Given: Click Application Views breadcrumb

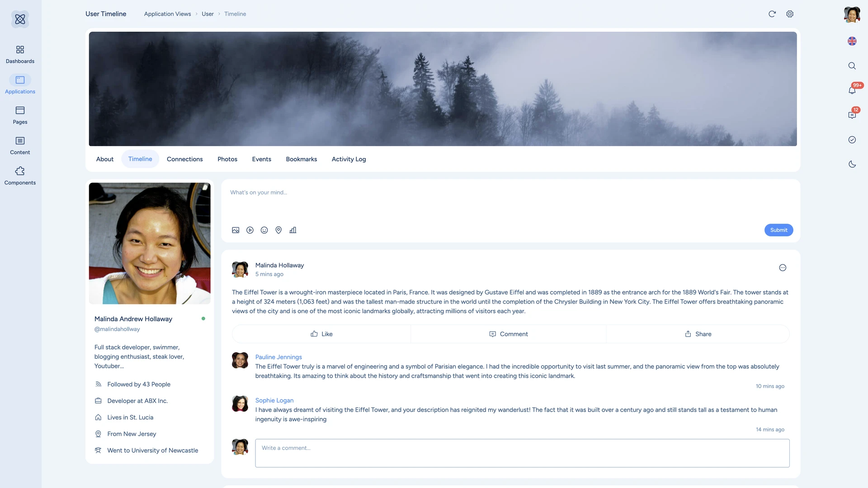Looking at the screenshot, I should [167, 14].
